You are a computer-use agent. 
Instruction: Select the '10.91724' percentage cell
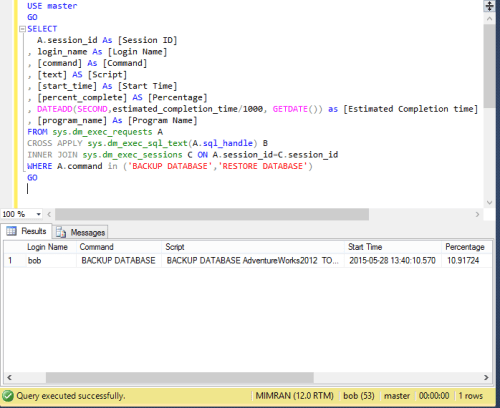pos(467,260)
